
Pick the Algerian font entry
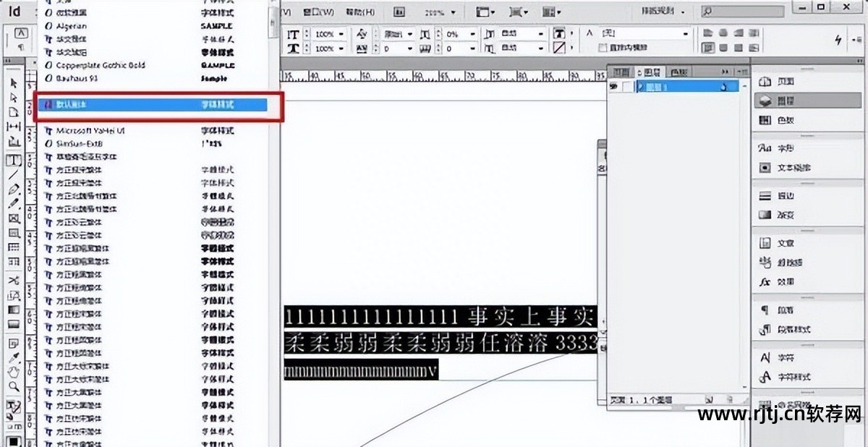pos(72,26)
